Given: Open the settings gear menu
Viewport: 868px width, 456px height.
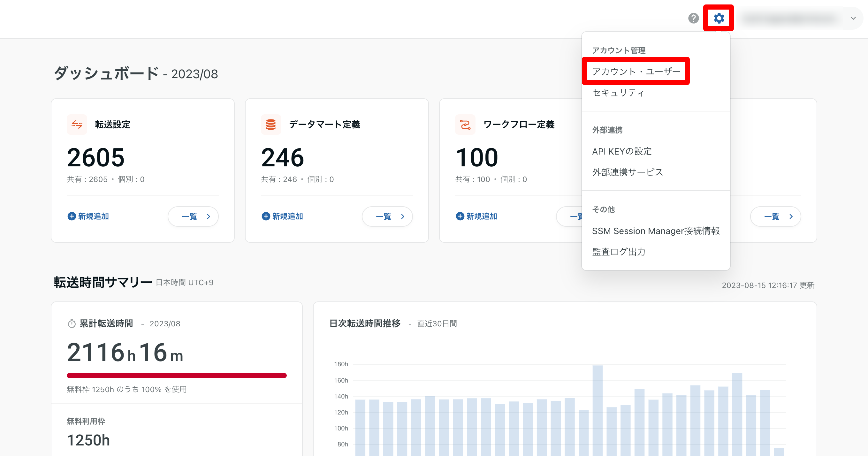Looking at the screenshot, I should click(719, 18).
